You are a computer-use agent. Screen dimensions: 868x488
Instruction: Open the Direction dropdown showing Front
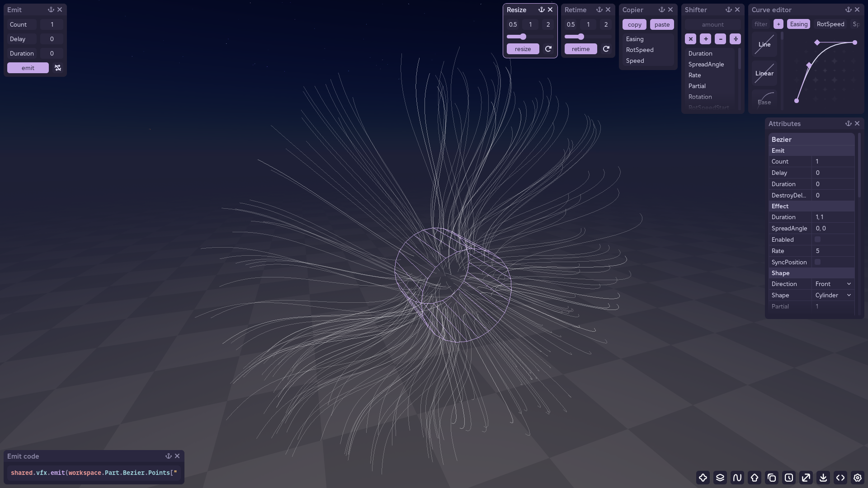[833, 284]
